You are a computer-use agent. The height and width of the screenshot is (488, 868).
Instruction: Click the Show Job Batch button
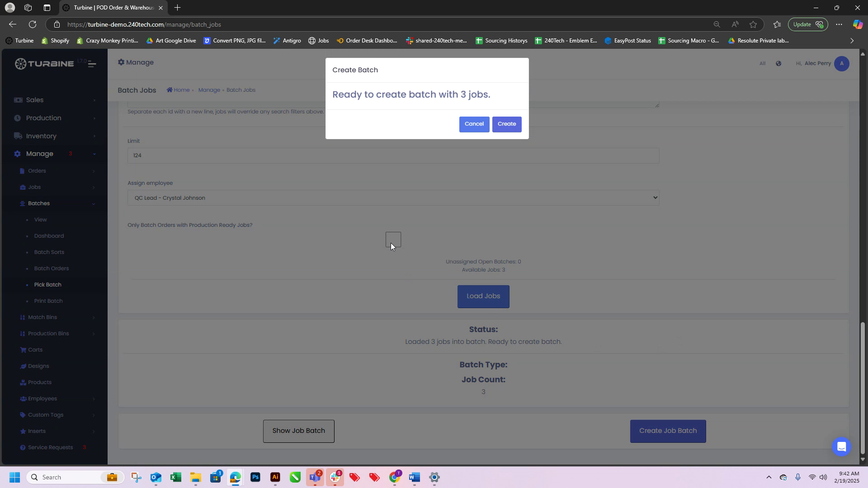pyautogui.click(x=298, y=431)
